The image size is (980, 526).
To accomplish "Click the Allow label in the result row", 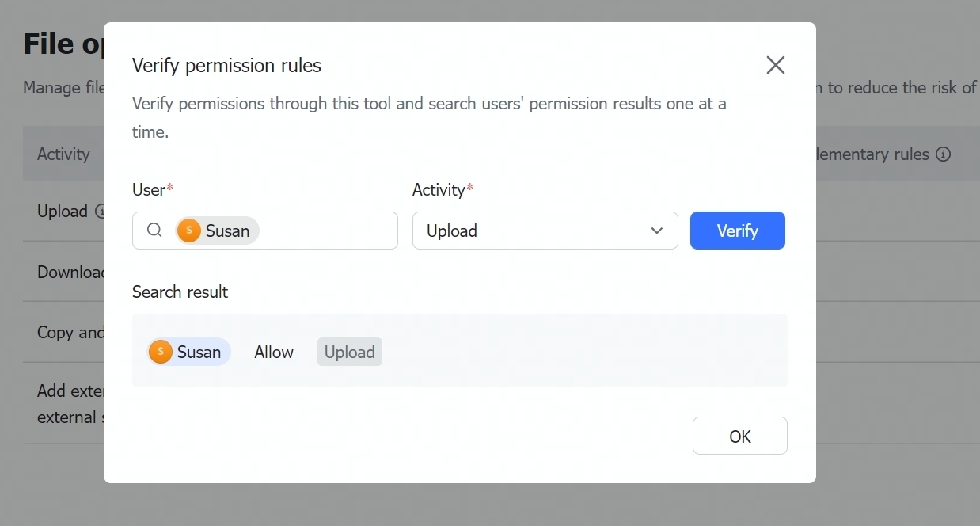I will 273,351.
